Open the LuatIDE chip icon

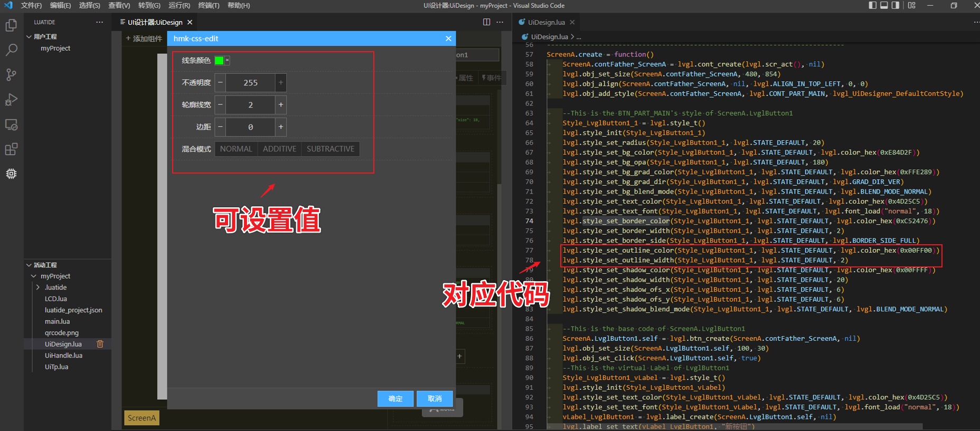[x=11, y=174]
